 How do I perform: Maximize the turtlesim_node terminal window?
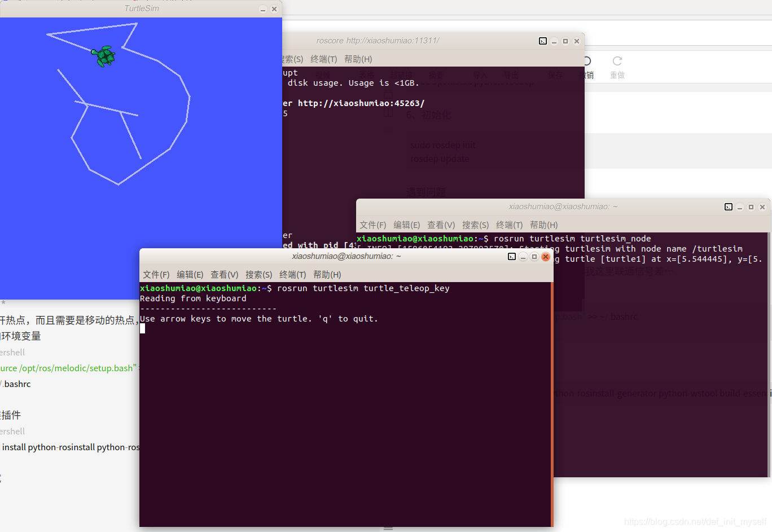751,207
